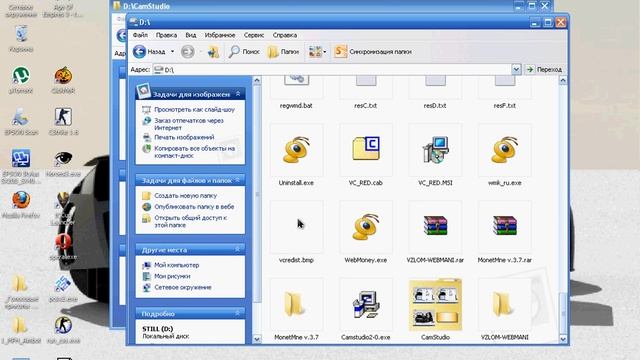
Task: Expand the address bar dropdown
Action: click(516, 69)
